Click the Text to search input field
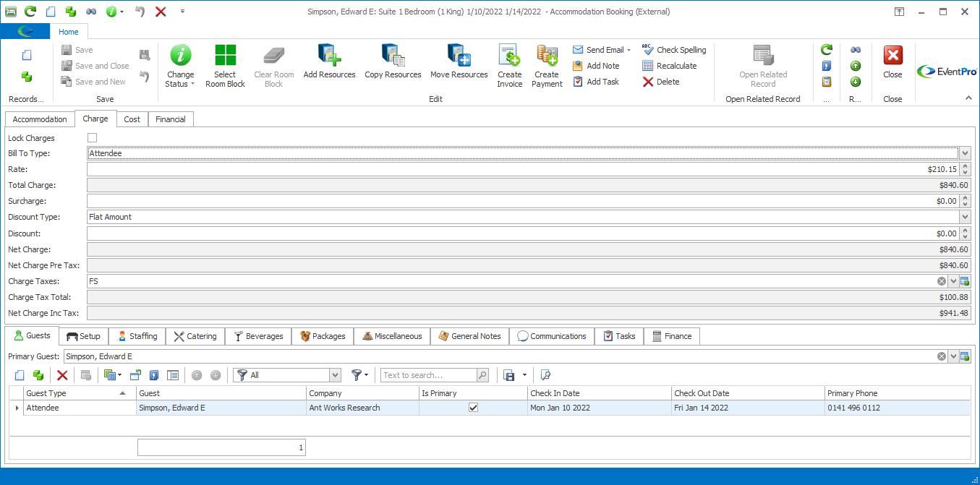This screenshot has width=980, height=485. (x=428, y=375)
